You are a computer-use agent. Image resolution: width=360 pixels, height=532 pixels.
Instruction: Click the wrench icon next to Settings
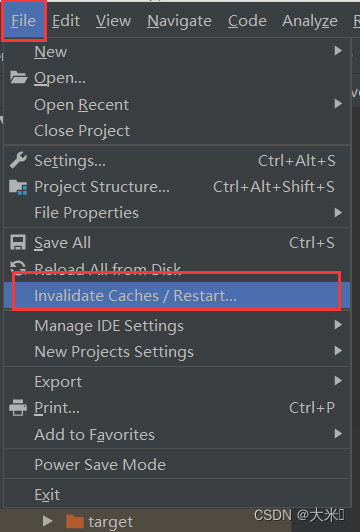coord(18,160)
